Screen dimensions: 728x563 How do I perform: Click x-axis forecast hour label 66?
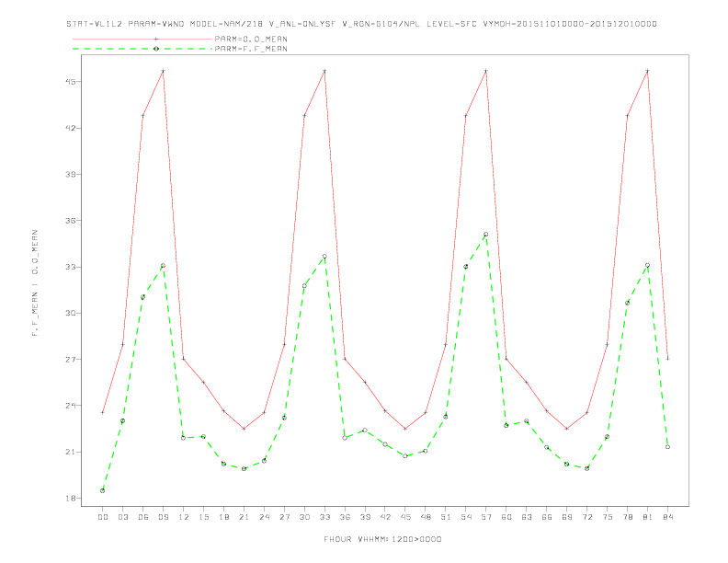(547, 517)
